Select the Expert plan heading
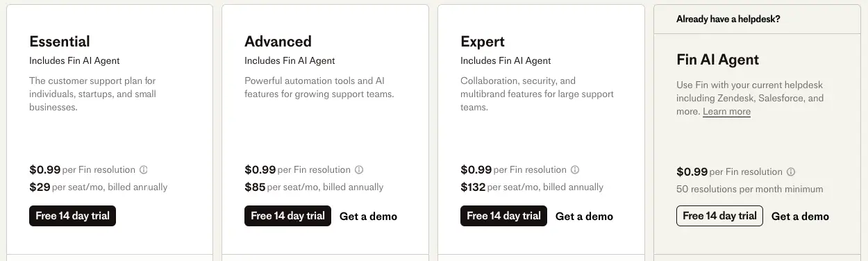Viewport: 868px width, 261px height. coord(483,42)
